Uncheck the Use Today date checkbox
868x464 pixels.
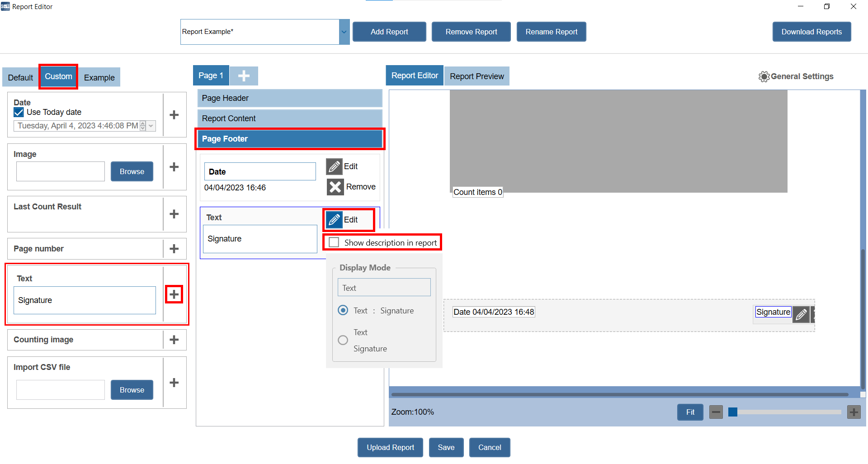pos(19,112)
